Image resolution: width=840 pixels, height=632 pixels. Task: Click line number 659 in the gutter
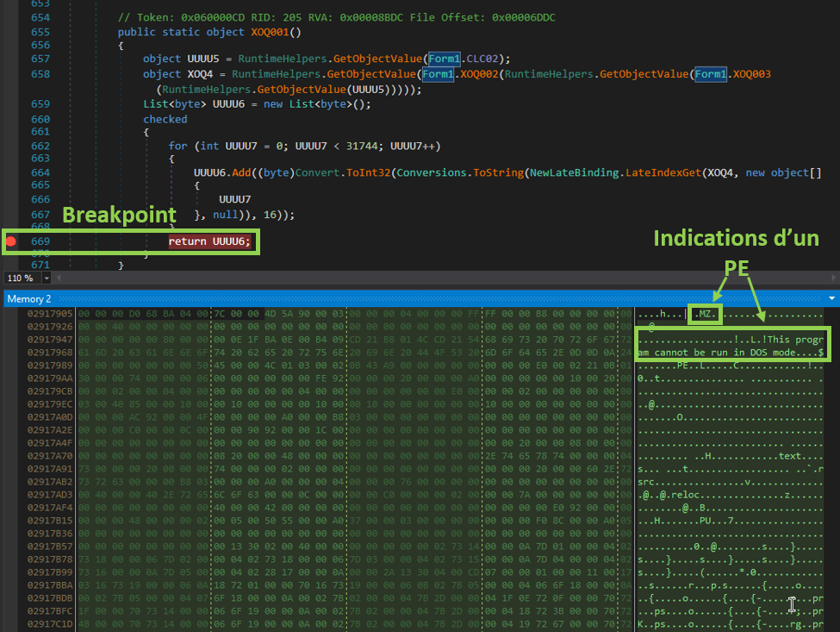[40, 104]
